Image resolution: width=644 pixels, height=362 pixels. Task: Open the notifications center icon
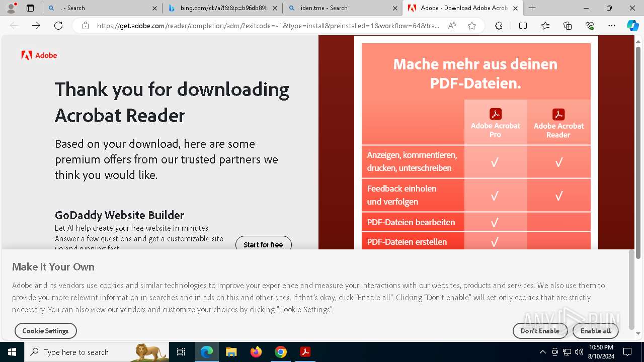627,352
